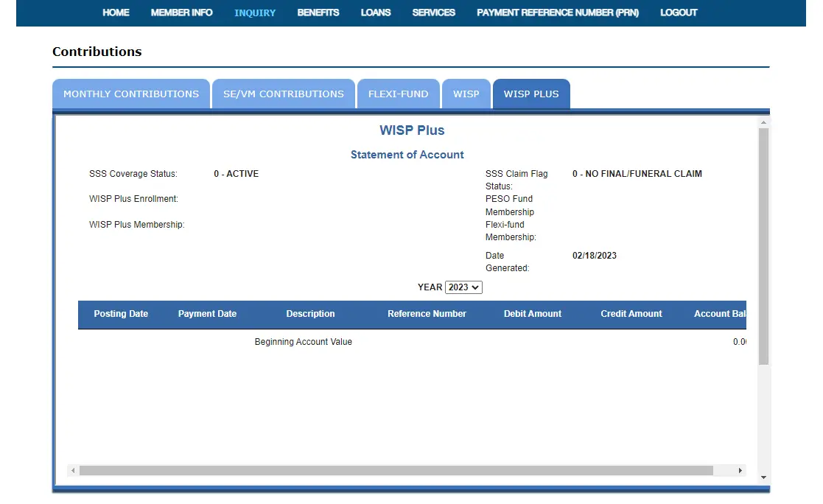
Task: Switch to Monthly Contributions tab
Action: (131, 94)
